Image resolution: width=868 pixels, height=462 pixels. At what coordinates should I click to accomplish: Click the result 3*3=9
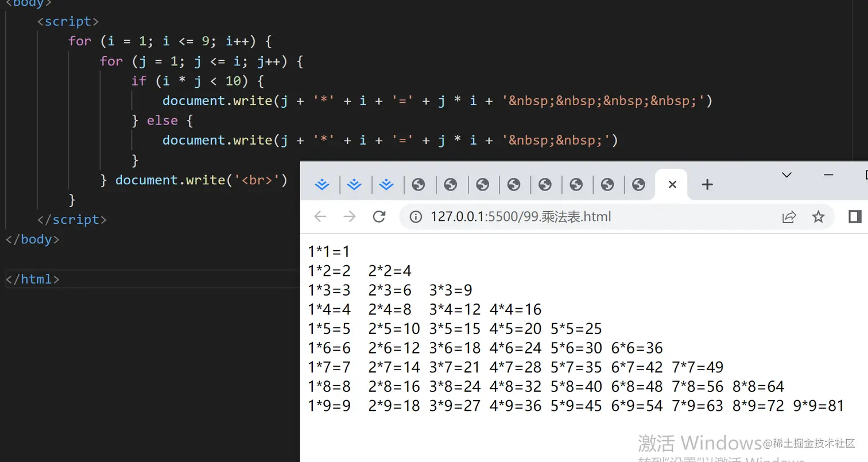pyautogui.click(x=451, y=290)
